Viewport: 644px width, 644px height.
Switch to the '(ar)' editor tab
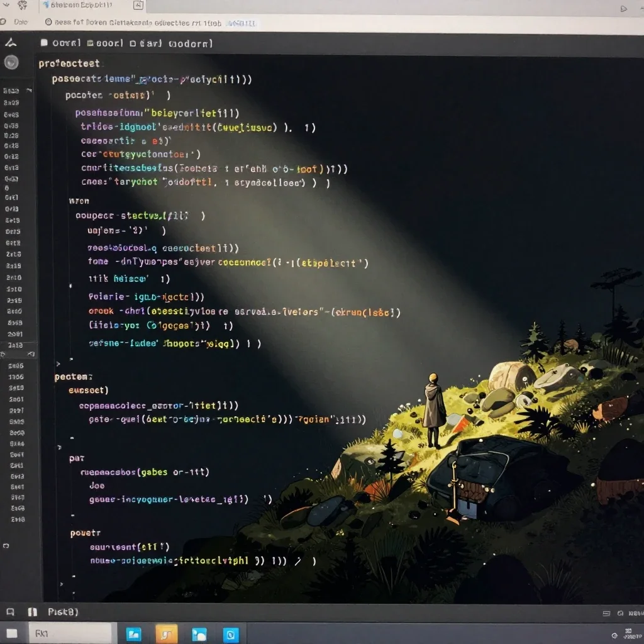tap(146, 43)
